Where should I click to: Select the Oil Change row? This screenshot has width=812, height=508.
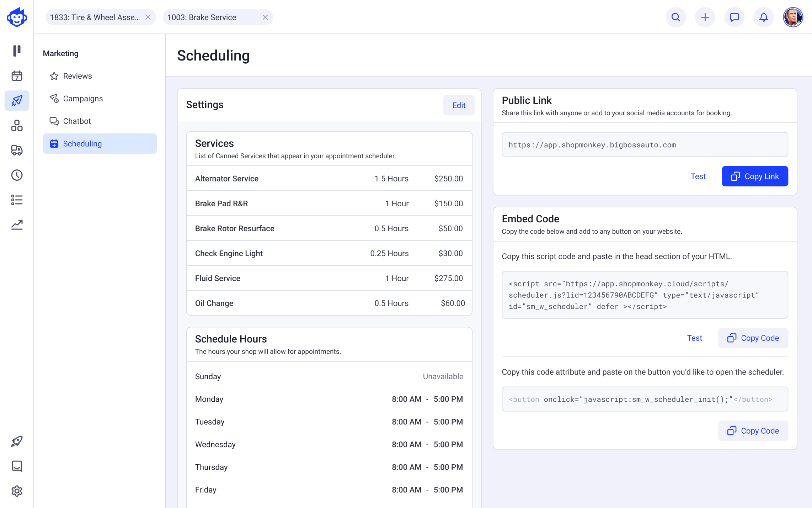(x=329, y=303)
